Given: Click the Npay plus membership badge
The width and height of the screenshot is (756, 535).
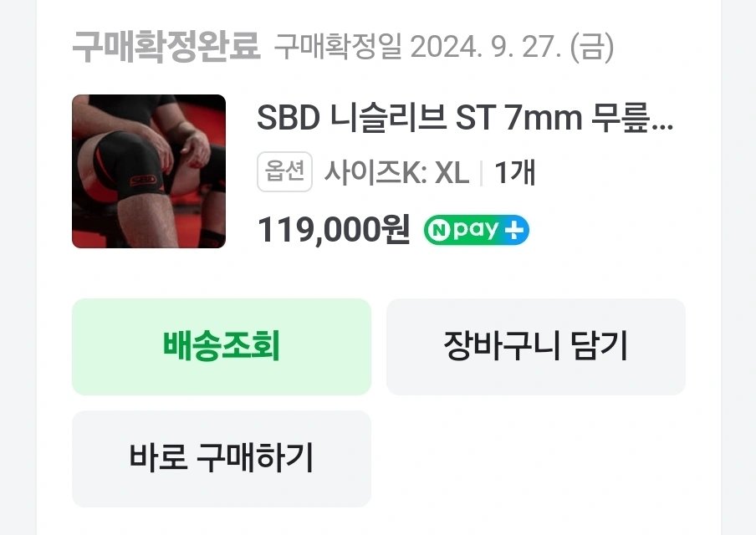Looking at the screenshot, I should 477,230.
